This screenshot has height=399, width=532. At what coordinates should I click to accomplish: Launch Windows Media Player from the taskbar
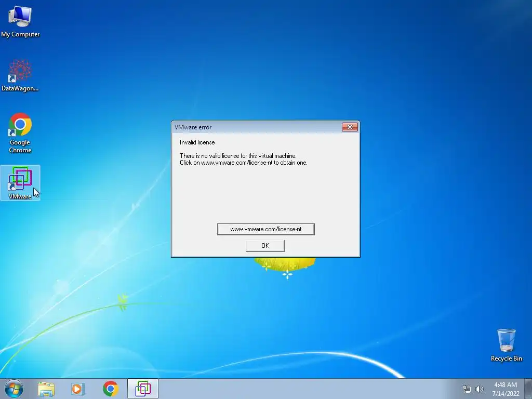78,389
